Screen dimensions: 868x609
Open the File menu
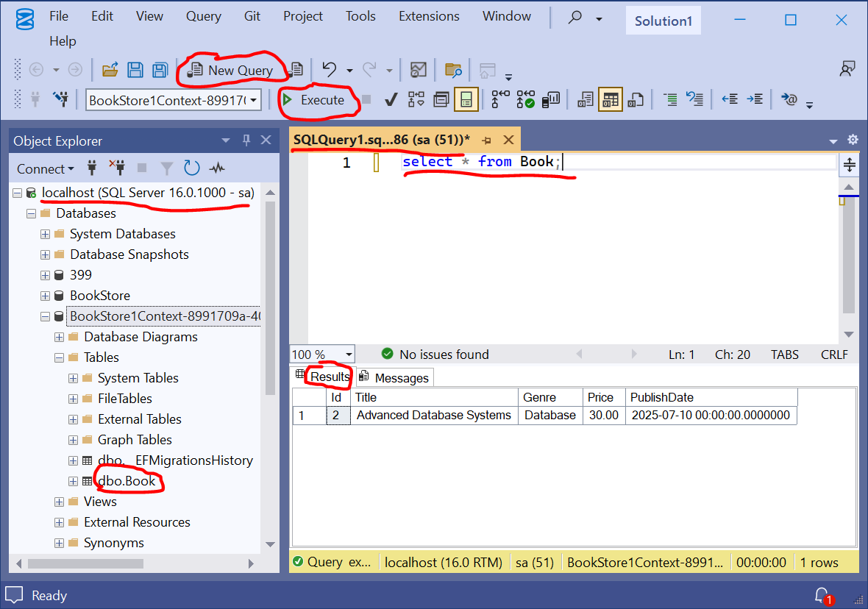point(59,16)
